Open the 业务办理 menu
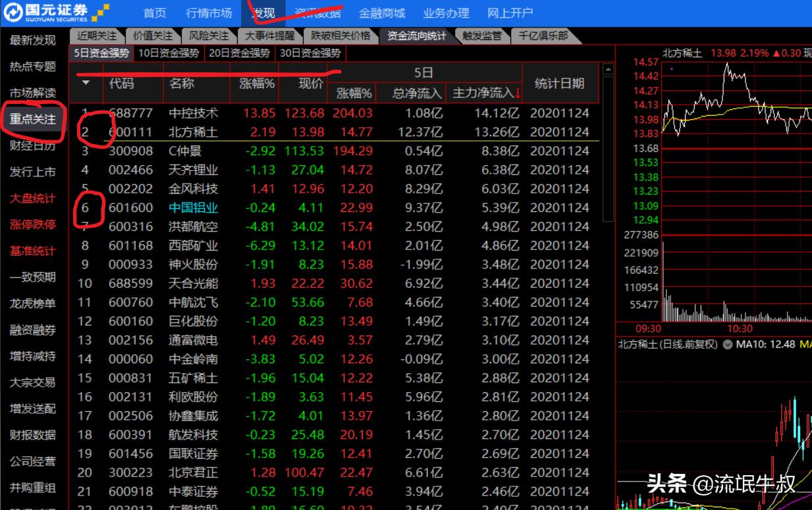The image size is (812, 510). (x=446, y=13)
